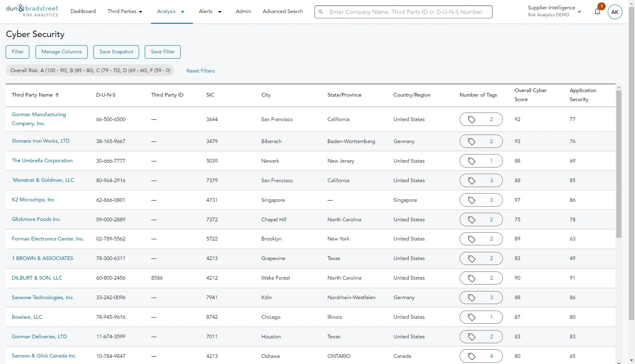The height and width of the screenshot is (364, 635).
Task: Sort by SIC column header
Action: [x=210, y=95]
